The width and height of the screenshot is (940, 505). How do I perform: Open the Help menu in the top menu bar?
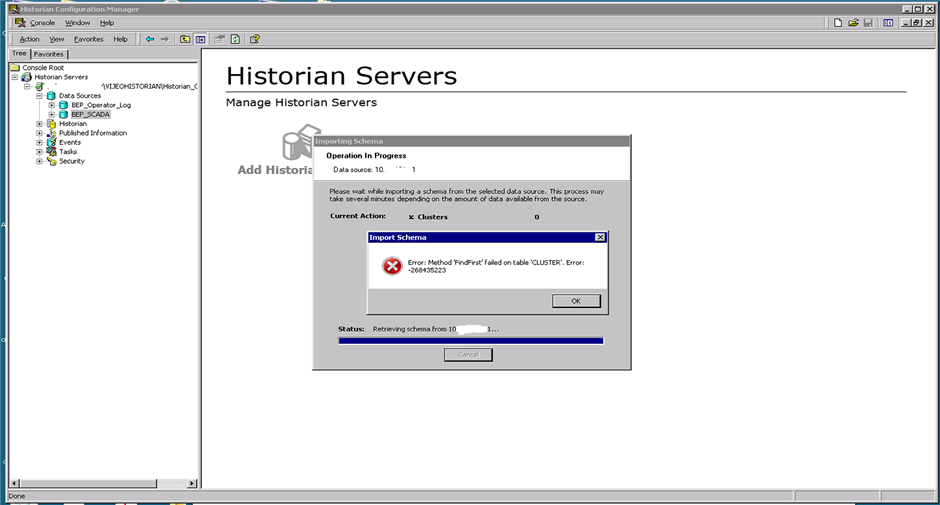pos(107,23)
